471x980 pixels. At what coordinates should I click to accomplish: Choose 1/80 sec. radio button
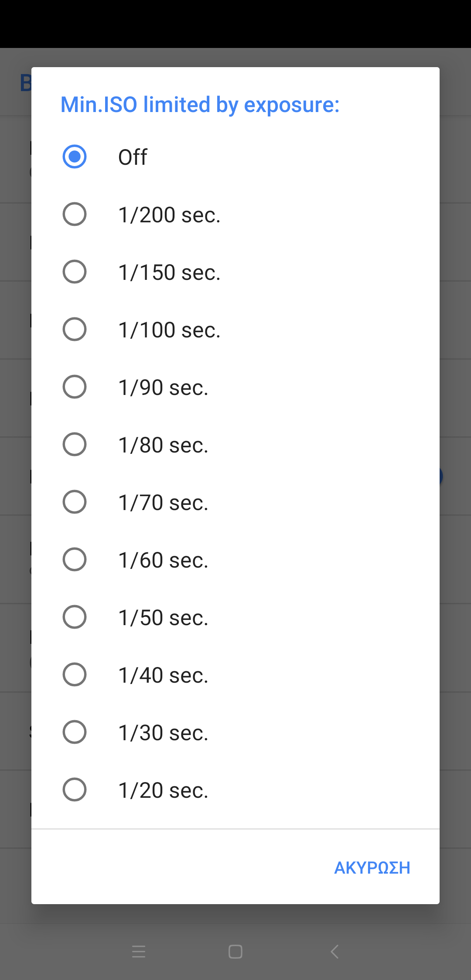point(75,444)
